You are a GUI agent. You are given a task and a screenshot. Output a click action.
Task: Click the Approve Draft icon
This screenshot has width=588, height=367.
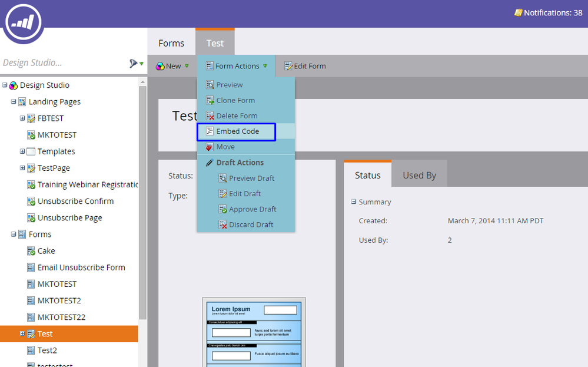pyautogui.click(x=222, y=209)
